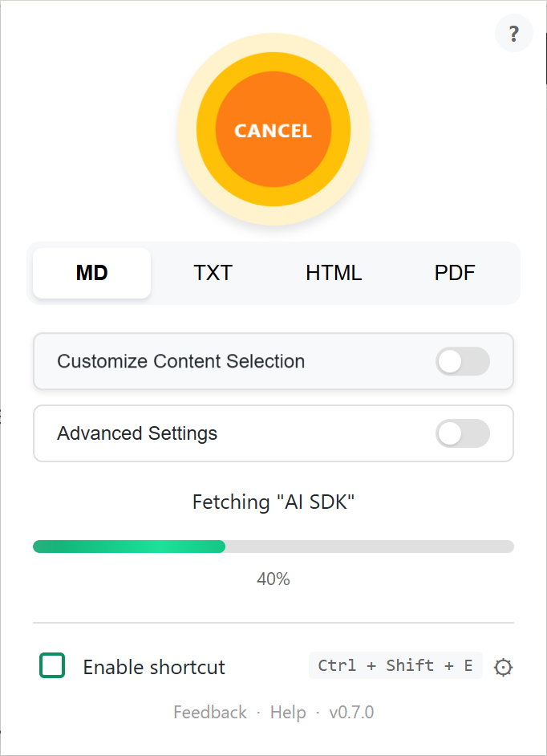Open the Help link
The height and width of the screenshot is (756, 547).
coord(288,712)
